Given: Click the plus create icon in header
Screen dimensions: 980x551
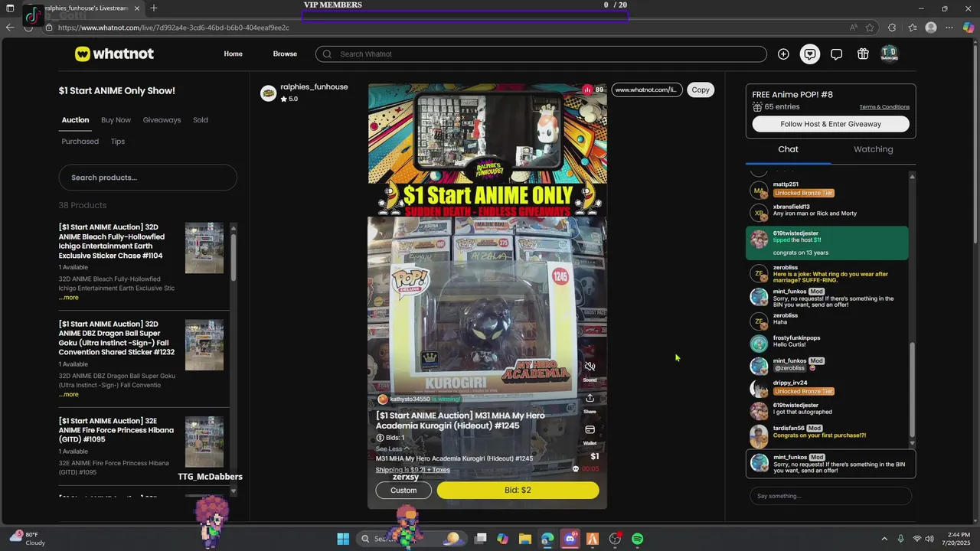Looking at the screenshot, I should point(783,54).
